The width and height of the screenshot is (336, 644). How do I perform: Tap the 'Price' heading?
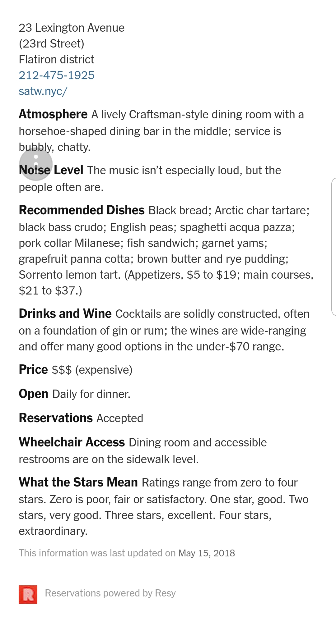tap(33, 370)
